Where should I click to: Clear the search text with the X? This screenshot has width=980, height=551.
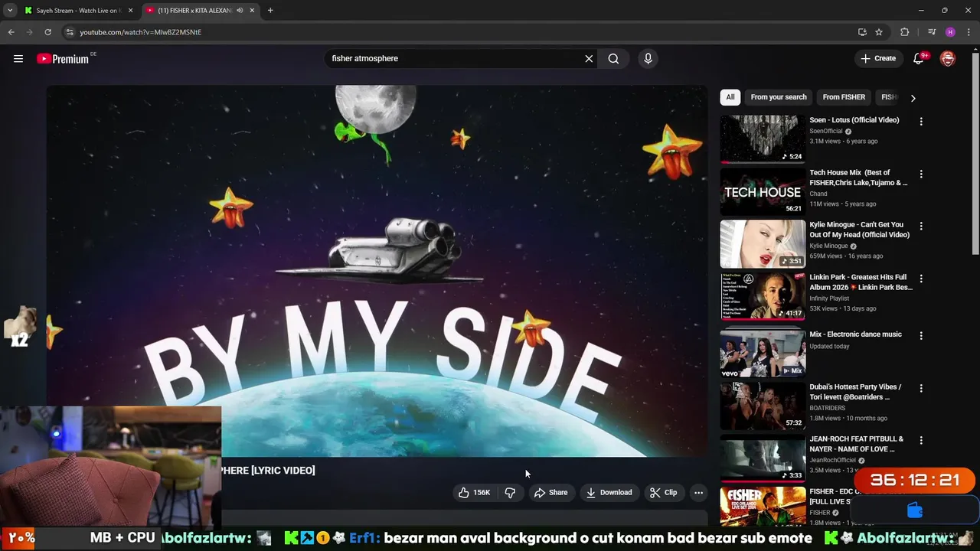tap(589, 58)
